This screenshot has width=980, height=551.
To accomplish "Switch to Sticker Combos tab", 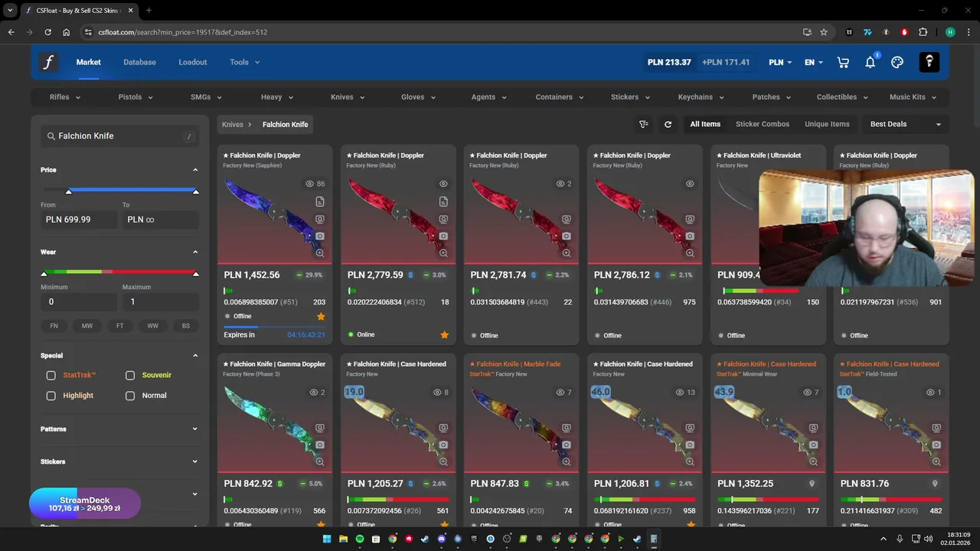I will point(763,124).
